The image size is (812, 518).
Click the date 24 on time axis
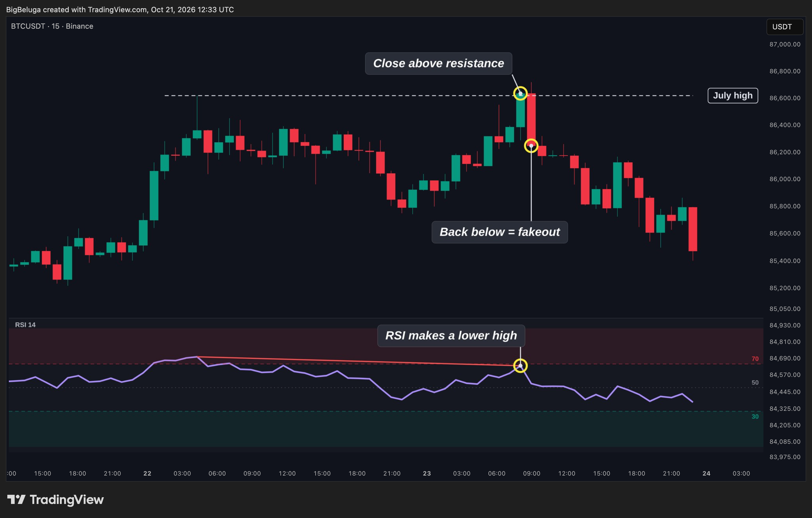pyautogui.click(x=707, y=473)
